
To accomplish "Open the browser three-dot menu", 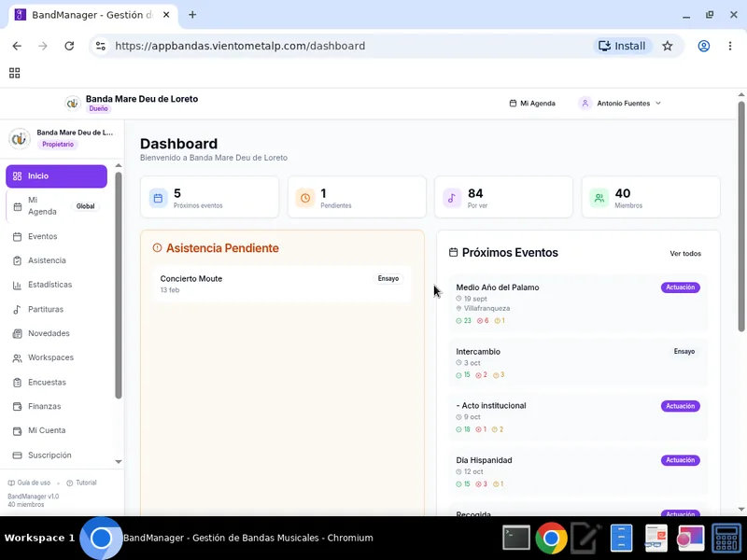I will pyautogui.click(x=730, y=46).
